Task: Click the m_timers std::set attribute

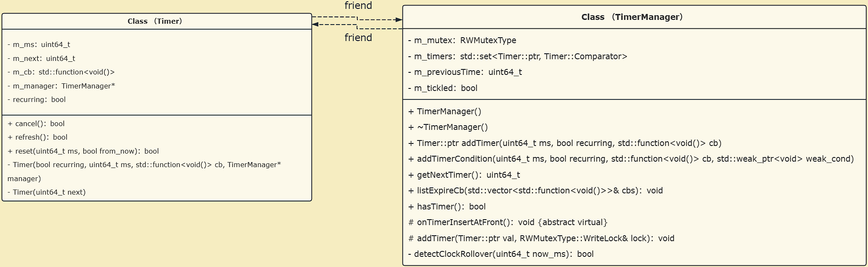Action: tap(518, 56)
